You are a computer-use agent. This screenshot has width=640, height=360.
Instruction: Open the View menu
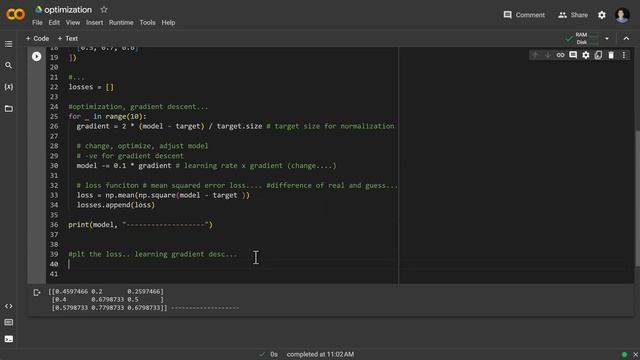tap(73, 22)
